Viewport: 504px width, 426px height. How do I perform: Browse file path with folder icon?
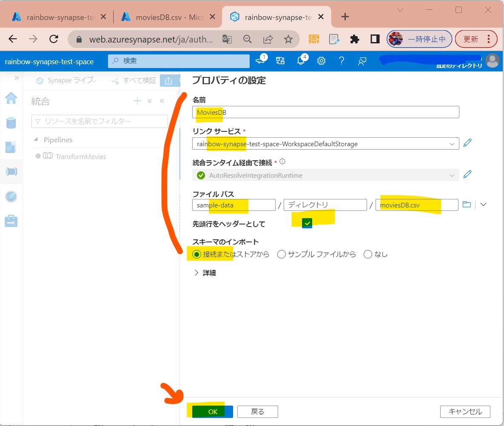467,204
